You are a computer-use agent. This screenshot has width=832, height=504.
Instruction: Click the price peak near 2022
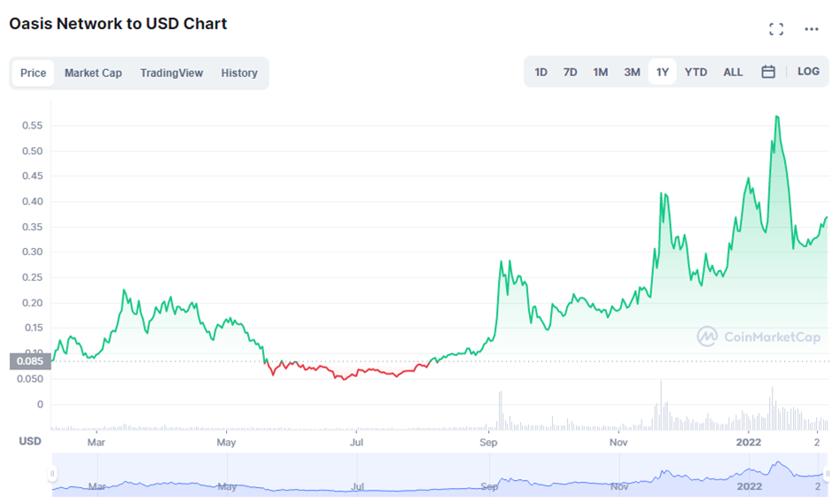(777, 117)
